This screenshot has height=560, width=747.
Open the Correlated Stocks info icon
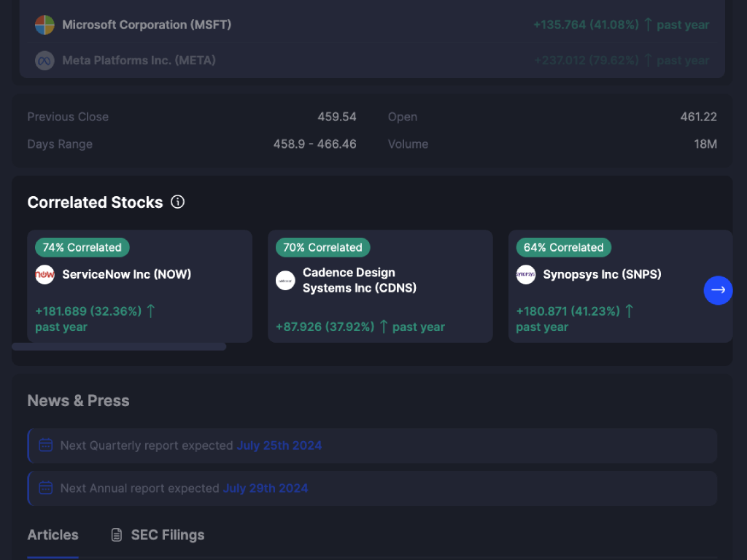pyautogui.click(x=178, y=202)
